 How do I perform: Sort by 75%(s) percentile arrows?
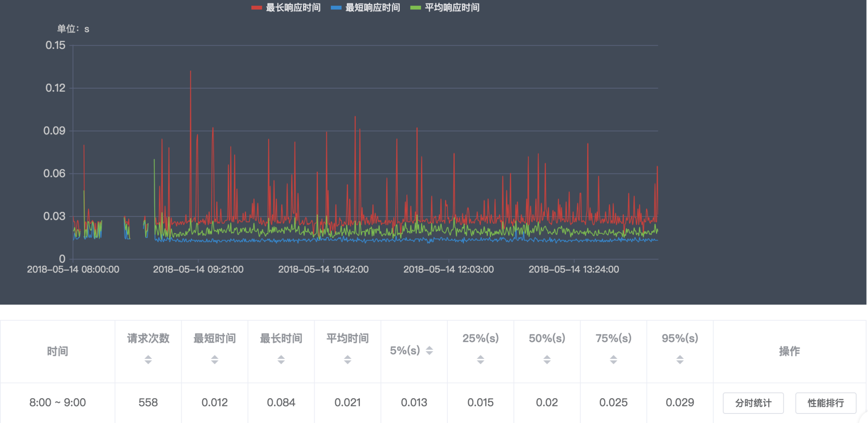pyautogui.click(x=613, y=360)
